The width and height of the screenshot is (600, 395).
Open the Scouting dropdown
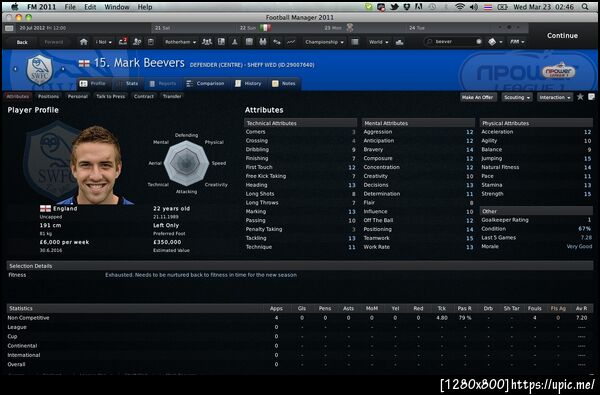point(517,97)
